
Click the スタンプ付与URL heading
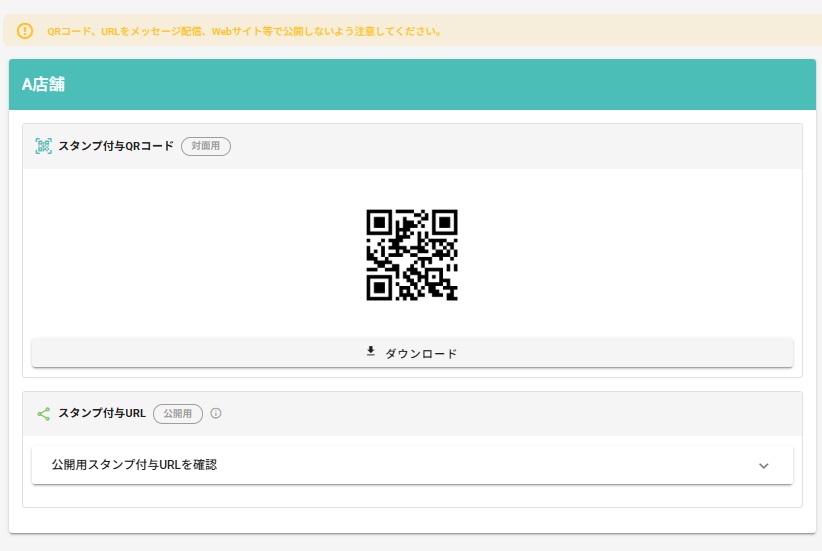102,413
